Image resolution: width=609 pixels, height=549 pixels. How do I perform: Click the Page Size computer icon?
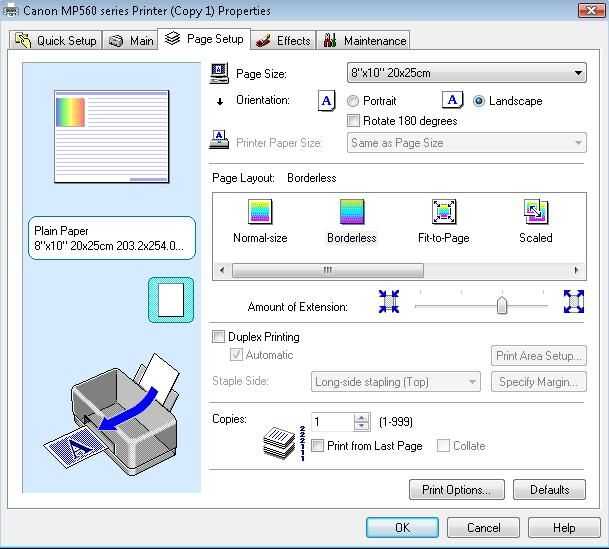point(219,73)
